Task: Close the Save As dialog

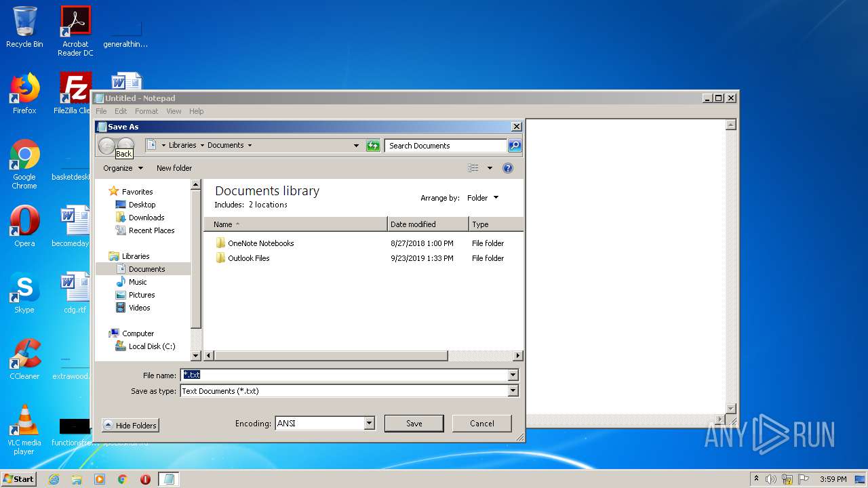Action: (516, 127)
